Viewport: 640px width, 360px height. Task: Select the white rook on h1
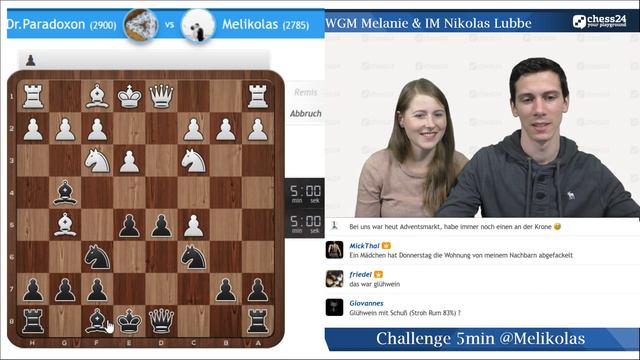pos(33,96)
